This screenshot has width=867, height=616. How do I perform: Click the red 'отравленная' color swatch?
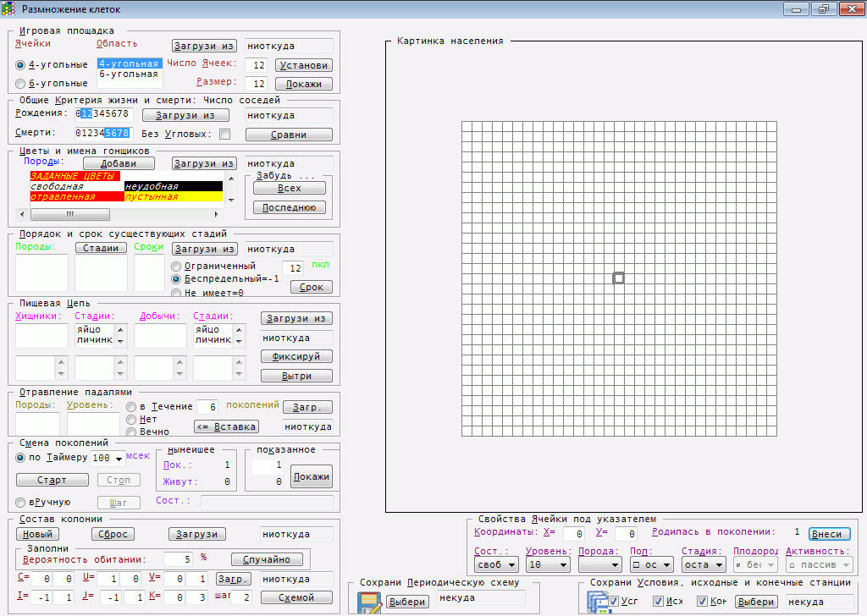click(77, 196)
